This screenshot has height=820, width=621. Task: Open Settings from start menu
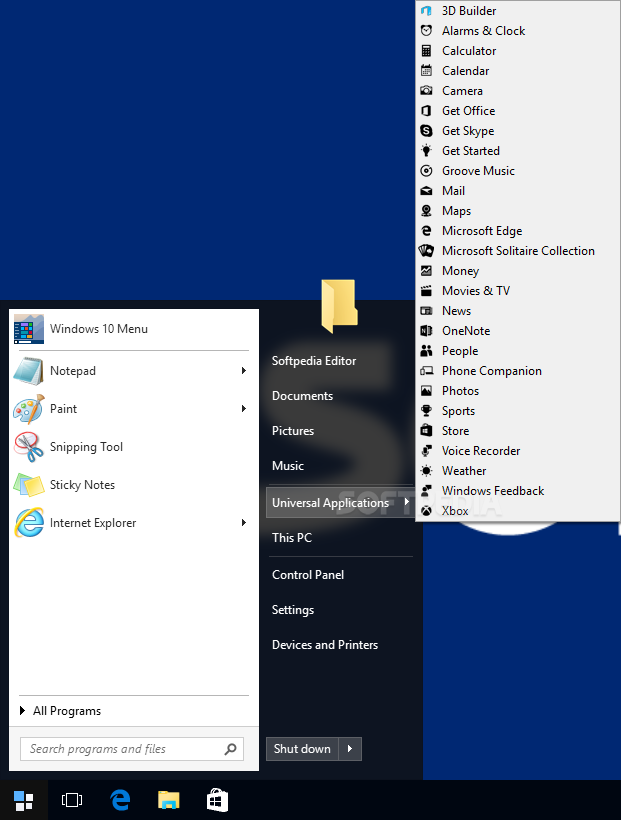(x=293, y=610)
